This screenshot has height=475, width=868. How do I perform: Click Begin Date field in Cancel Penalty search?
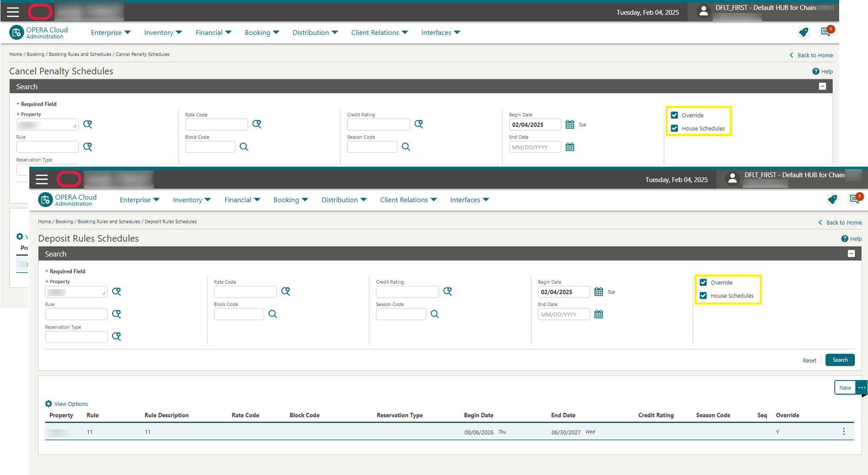(x=535, y=125)
